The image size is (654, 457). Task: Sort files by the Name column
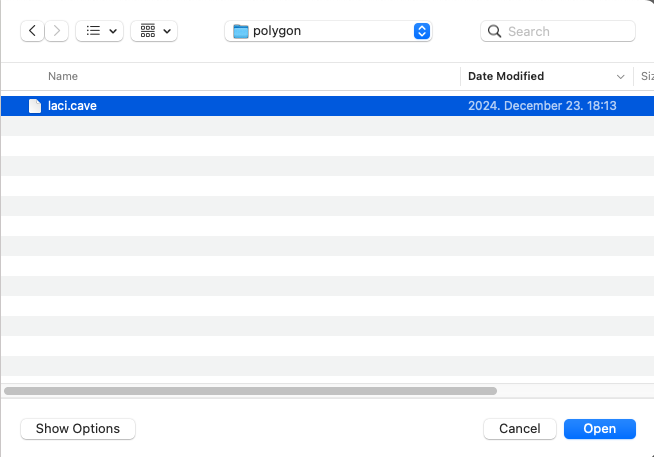[x=63, y=76]
